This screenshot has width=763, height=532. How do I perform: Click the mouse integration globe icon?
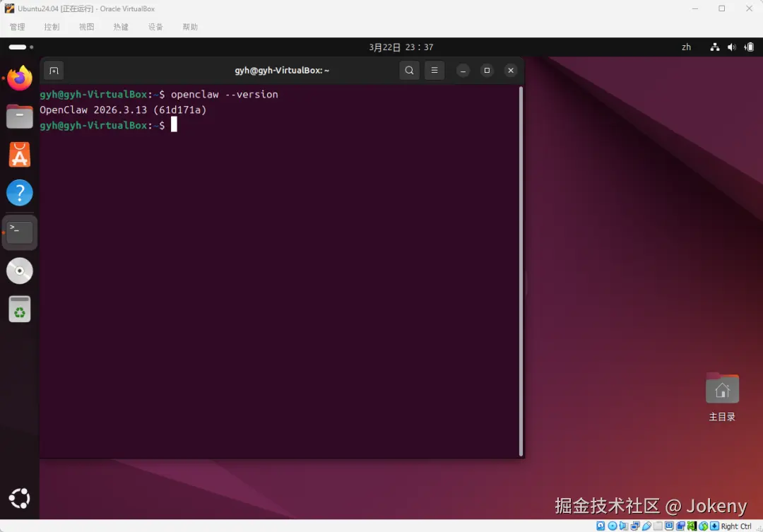704,526
